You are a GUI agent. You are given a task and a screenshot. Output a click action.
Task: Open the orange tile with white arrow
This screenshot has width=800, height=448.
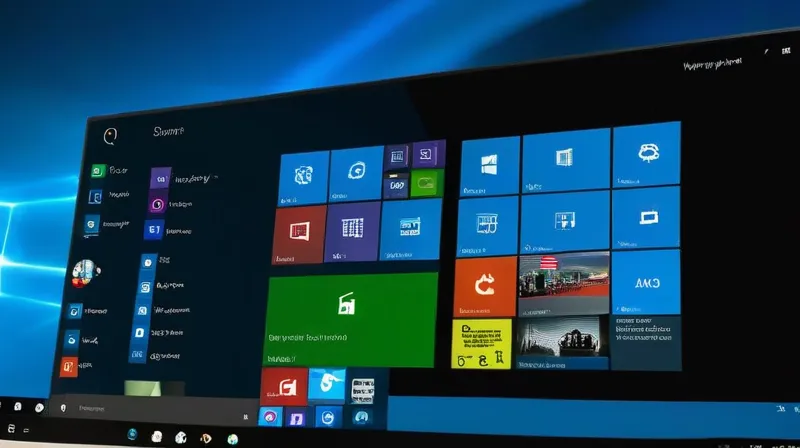click(485, 287)
